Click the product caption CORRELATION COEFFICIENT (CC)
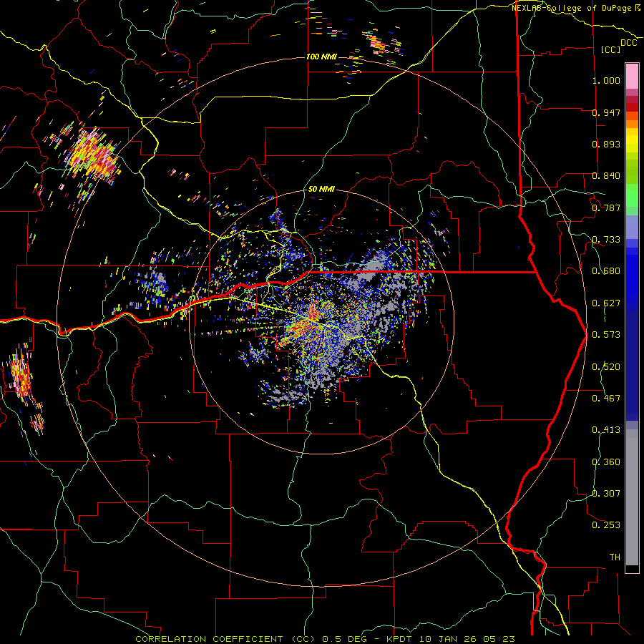The height and width of the screenshot is (644, 644). (x=225, y=639)
